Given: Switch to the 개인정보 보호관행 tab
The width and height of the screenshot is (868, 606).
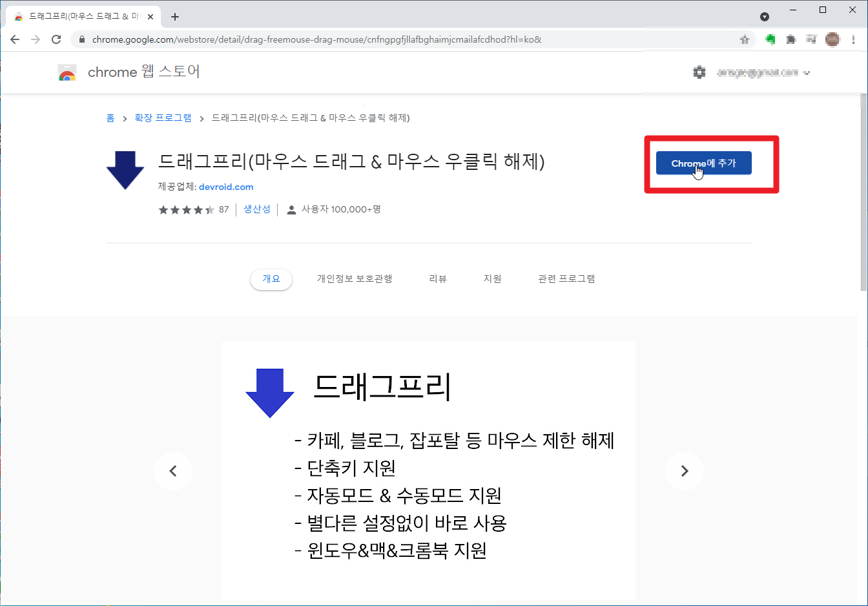Looking at the screenshot, I should pos(355,279).
